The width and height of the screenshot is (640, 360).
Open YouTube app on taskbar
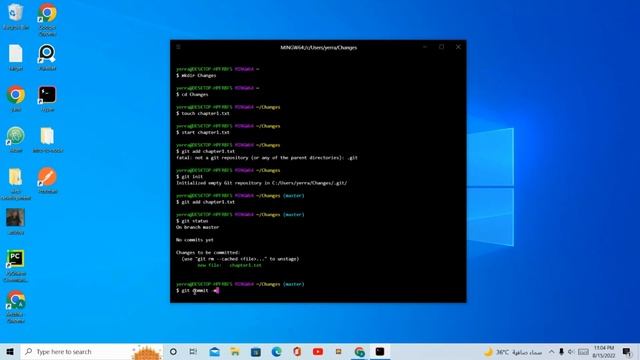318,351
